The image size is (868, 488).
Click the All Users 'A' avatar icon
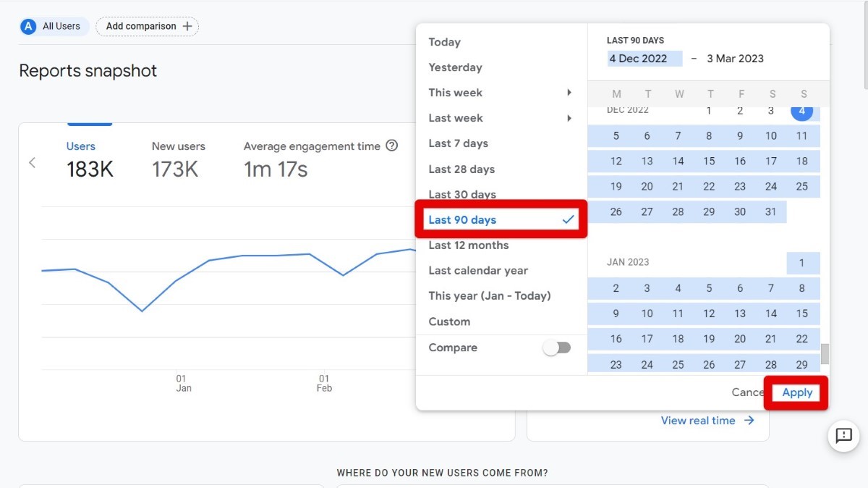point(28,27)
